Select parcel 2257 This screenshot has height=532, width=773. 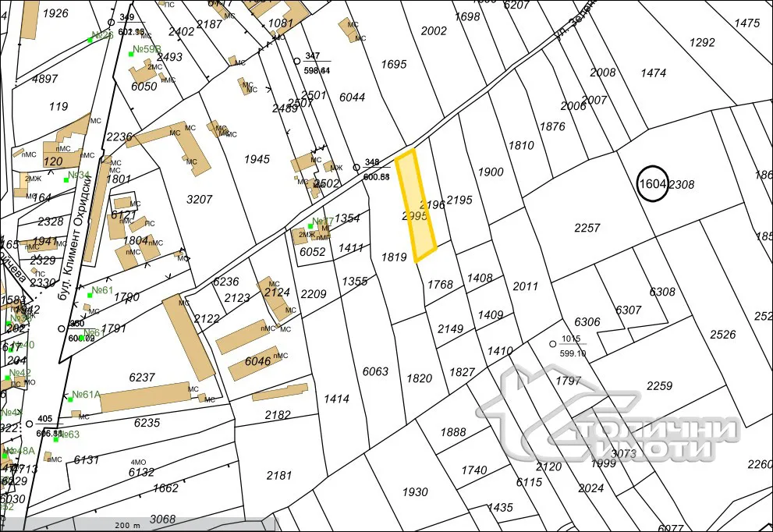click(x=587, y=228)
